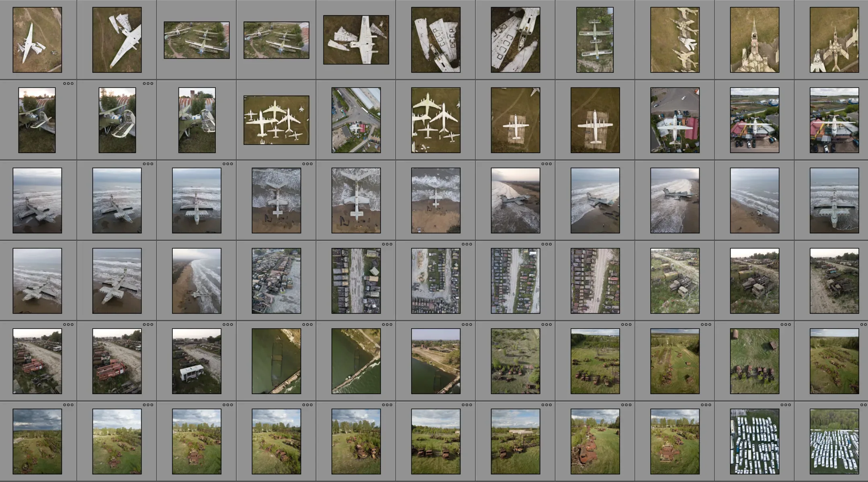Select the white plane with small car on field thumbnail
This screenshot has height=482, width=868.
pyautogui.click(x=37, y=40)
